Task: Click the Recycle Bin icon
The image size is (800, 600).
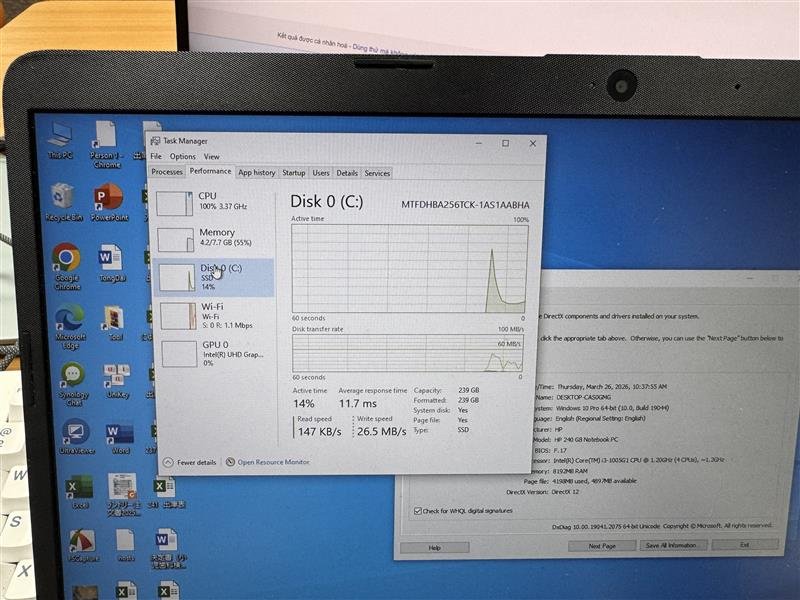Action: click(x=63, y=203)
